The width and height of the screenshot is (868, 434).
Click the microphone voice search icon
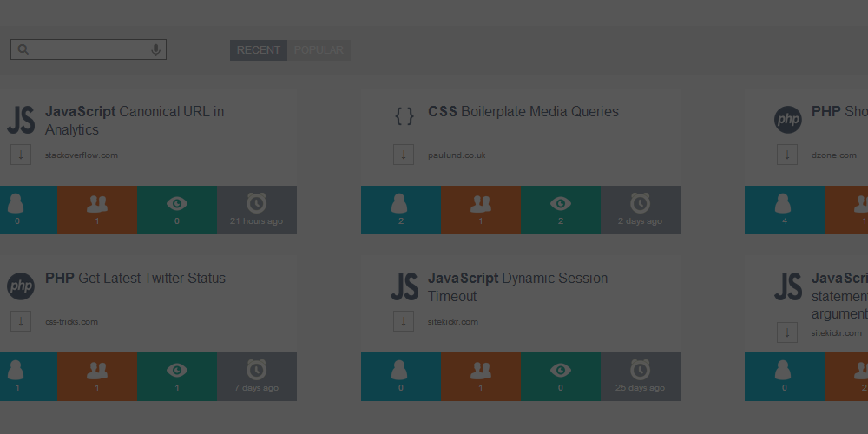click(155, 49)
